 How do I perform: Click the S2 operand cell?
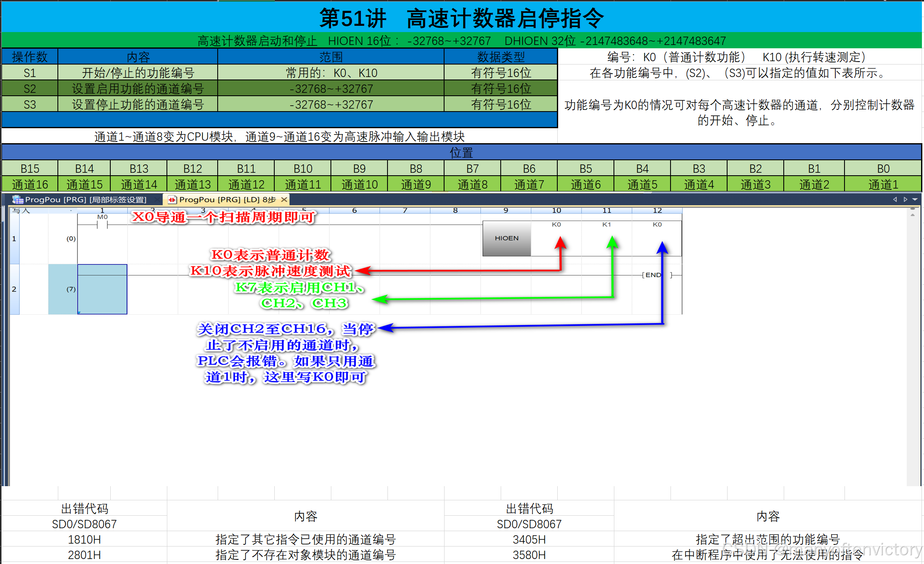coord(30,89)
